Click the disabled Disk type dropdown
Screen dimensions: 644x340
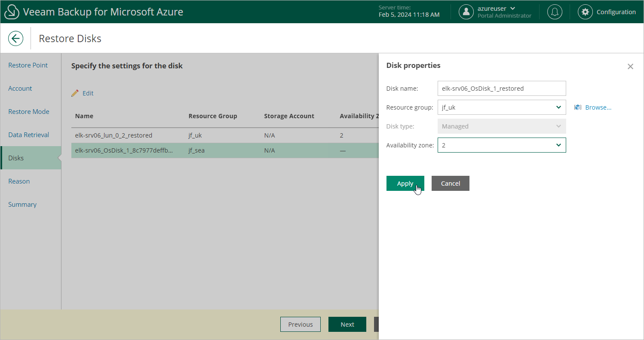click(x=502, y=126)
